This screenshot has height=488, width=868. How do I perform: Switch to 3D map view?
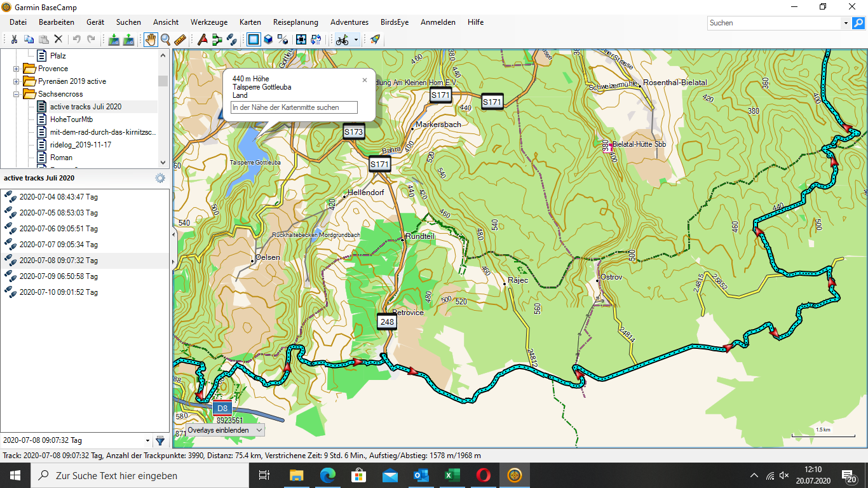(x=268, y=39)
